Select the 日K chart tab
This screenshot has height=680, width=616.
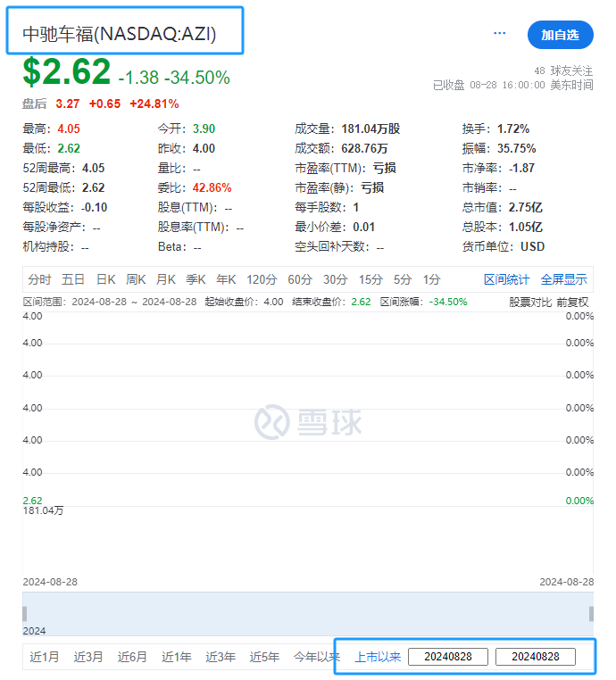[x=106, y=279]
